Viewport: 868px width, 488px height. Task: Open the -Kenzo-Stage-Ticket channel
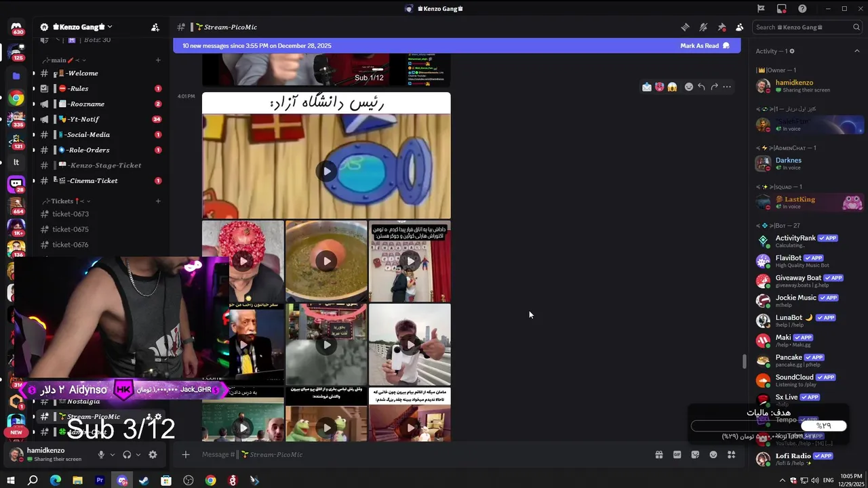click(100, 165)
